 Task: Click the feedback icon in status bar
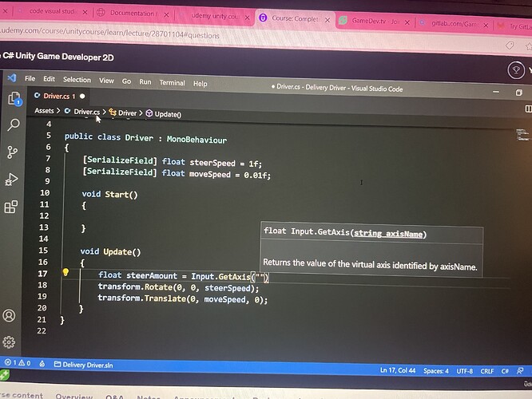pos(520,371)
